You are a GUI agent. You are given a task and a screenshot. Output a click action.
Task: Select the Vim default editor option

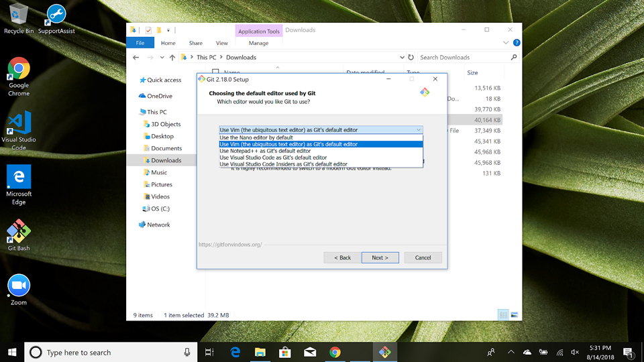point(321,144)
